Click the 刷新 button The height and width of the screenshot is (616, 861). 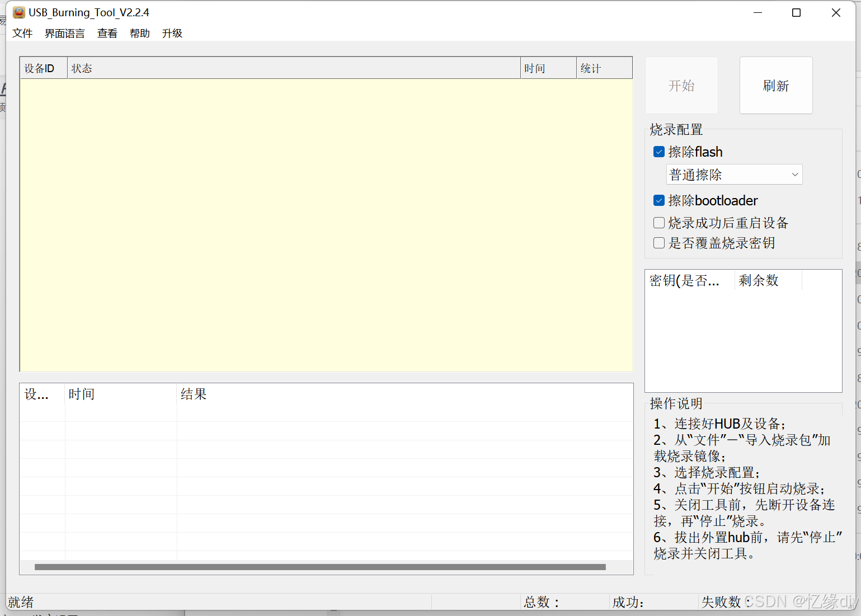(776, 86)
